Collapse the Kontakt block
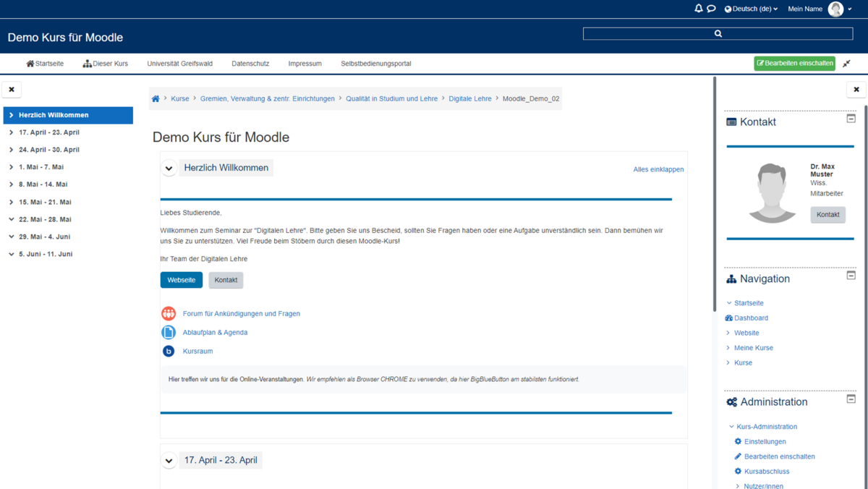 [851, 118]
